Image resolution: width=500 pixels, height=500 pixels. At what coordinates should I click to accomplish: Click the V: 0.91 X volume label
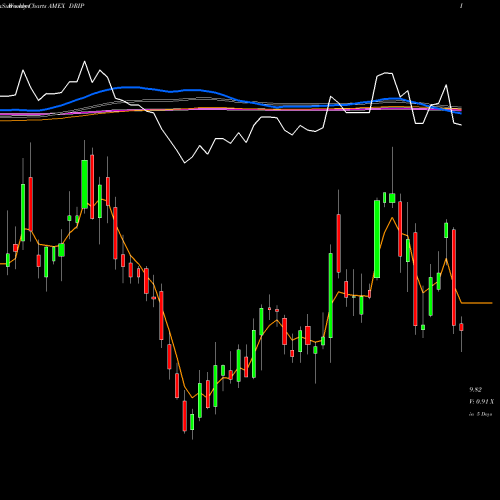481,402
